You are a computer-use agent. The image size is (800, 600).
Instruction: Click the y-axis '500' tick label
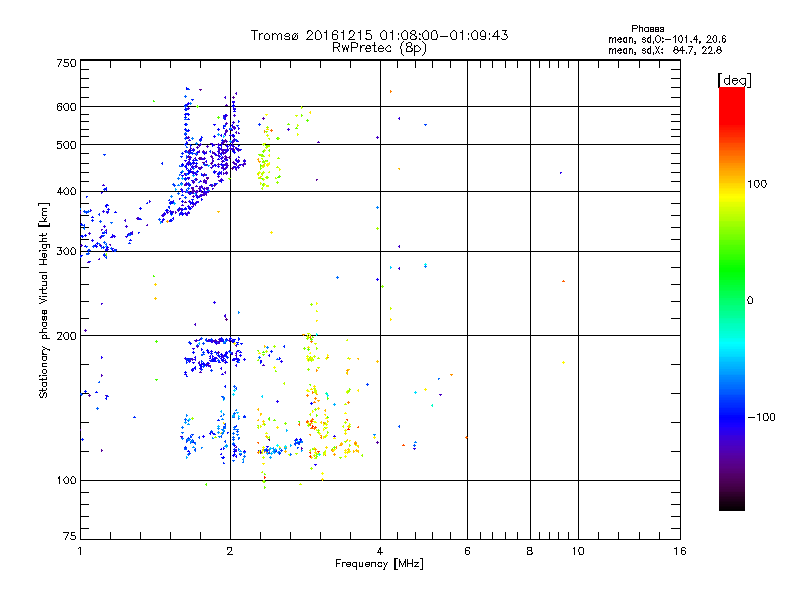[66, 145]
